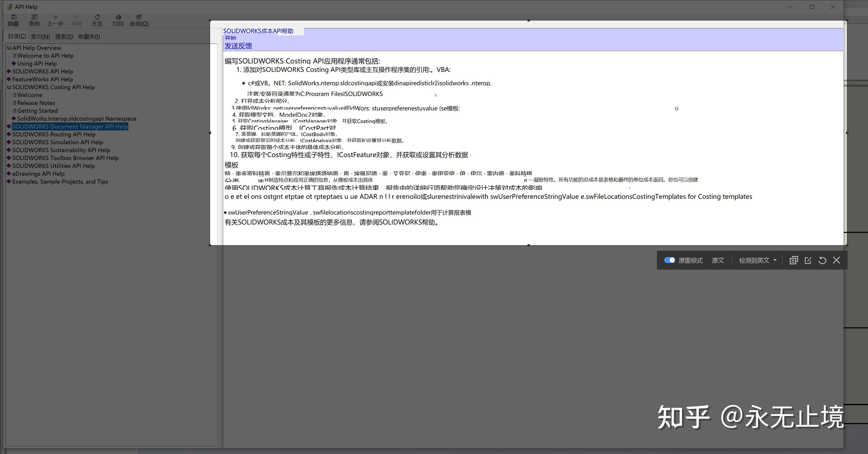Close the translation overlay with the X icon
Viewport: 868px width, 454px height.
click(x=837, y=260)
